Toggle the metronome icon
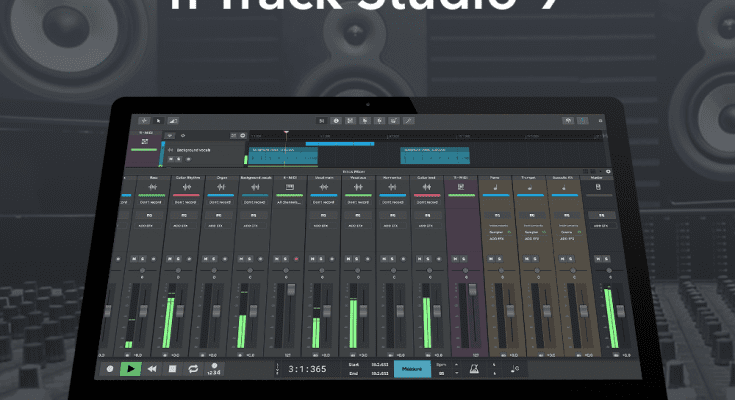The width and height of the screenshot is (735, 400). (x=487, y=368)
